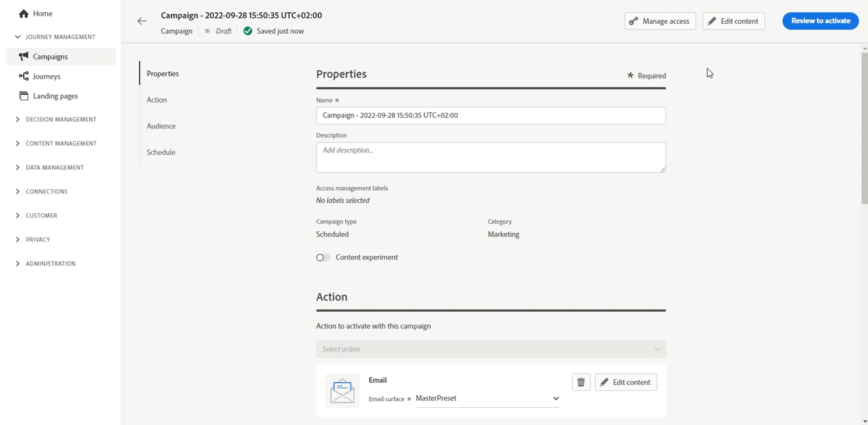Click the Campaigns megaphone icon
Viewport: 868px width, 425px height.
(24, 57)
